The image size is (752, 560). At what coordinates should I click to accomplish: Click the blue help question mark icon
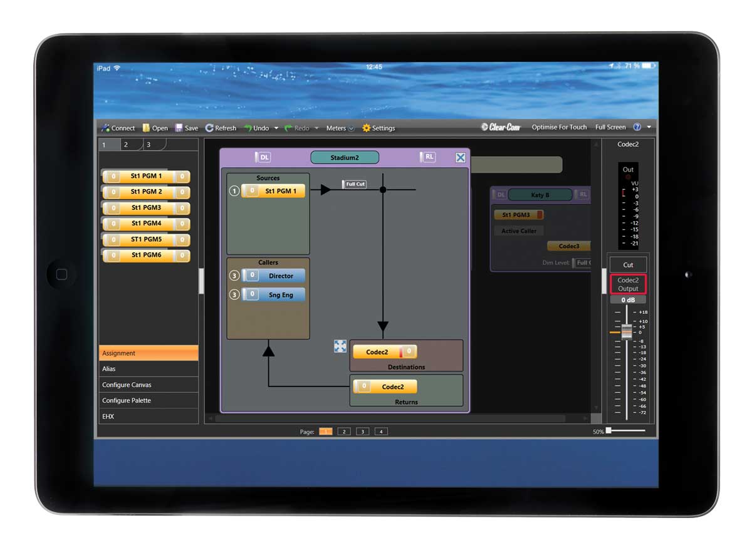[637, 127]
